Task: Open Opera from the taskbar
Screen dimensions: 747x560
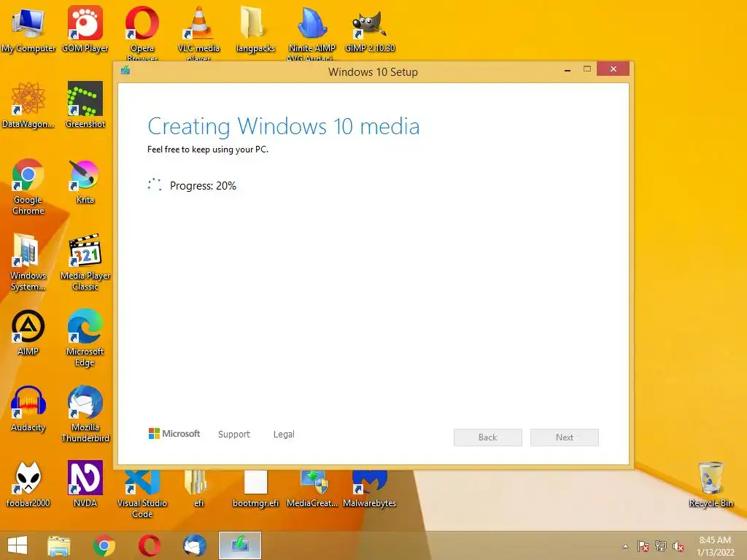Action: click(x=149, y=545)
